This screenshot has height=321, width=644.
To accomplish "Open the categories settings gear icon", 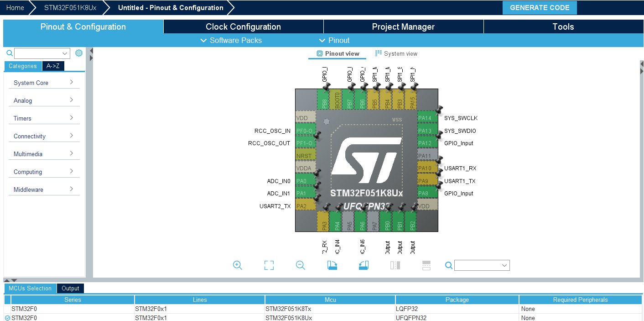I will [x=79, y=53].
